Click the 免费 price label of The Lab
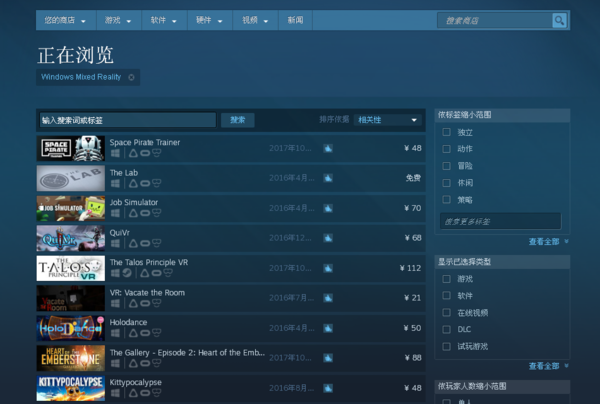Screen dimensions: 600x404 (413, 178)
